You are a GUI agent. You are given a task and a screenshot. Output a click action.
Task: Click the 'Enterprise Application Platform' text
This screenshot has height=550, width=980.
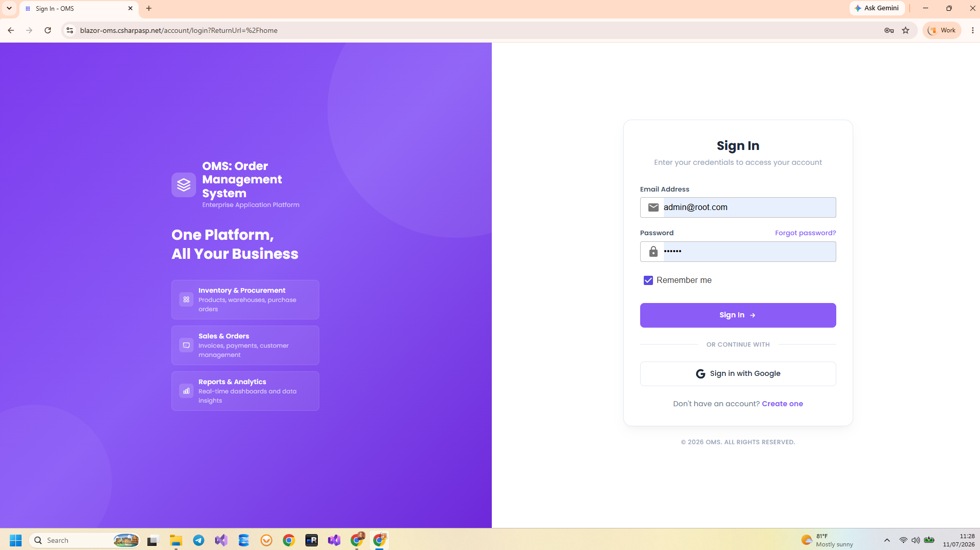coord(251,205)
